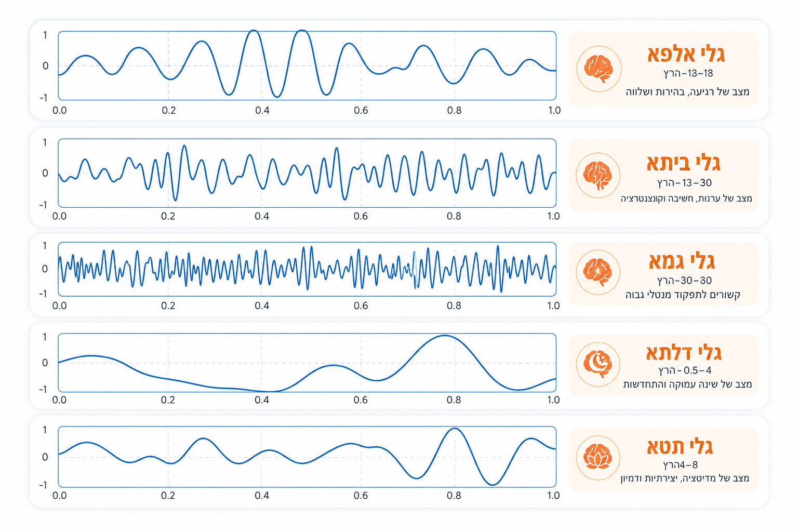This screenshot has width=798, height=532.
Task: Click the text מצב של שינה עמוקה והתחדשות
Action: pos(687,384)
